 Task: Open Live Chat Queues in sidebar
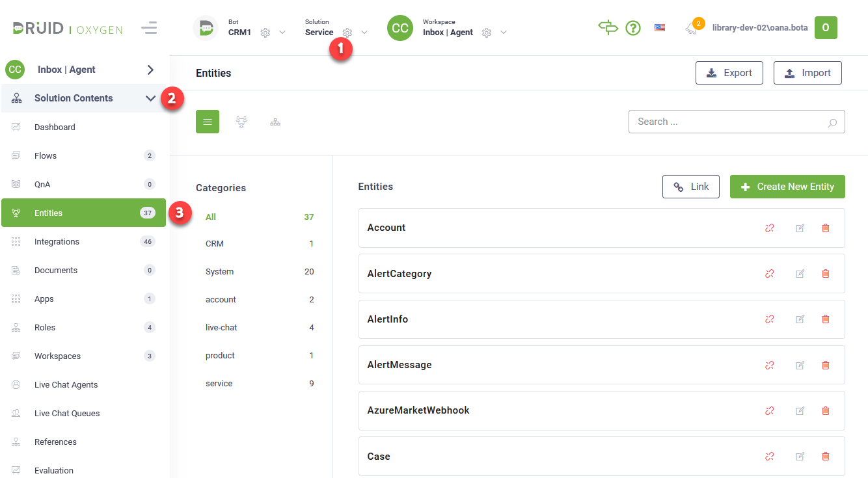click(x=85, y=413)
